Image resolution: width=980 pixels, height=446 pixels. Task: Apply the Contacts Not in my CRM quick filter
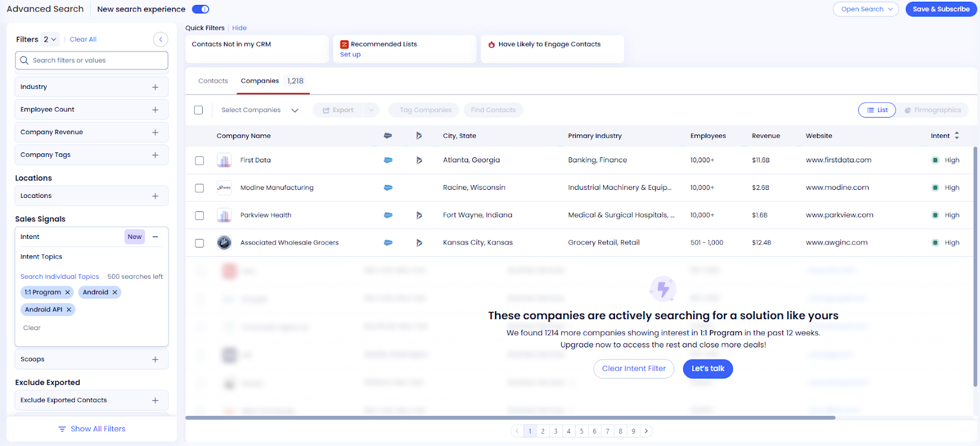[x=257, y=48]
